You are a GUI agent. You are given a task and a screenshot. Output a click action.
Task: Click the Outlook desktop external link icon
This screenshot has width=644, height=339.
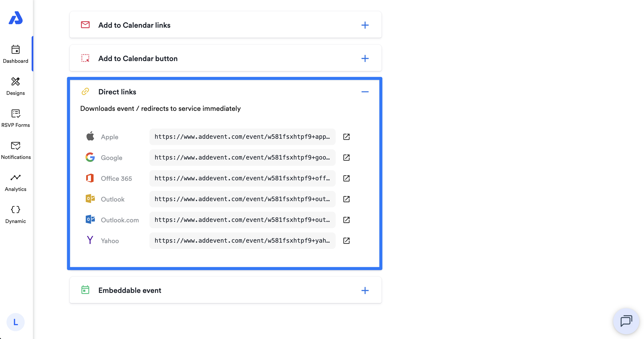pyautogui.click(x=346, y=199)
